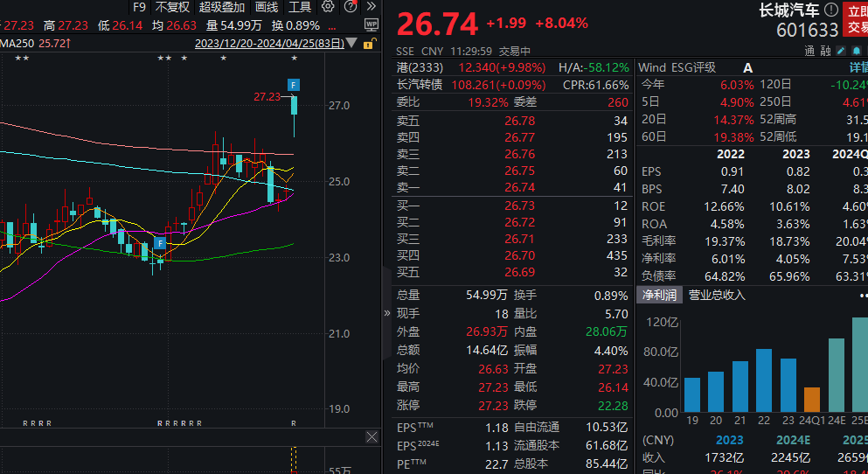Click the 通 Stock Connect tag
Viewport: 868px width, 474px height.
point(809,51)
